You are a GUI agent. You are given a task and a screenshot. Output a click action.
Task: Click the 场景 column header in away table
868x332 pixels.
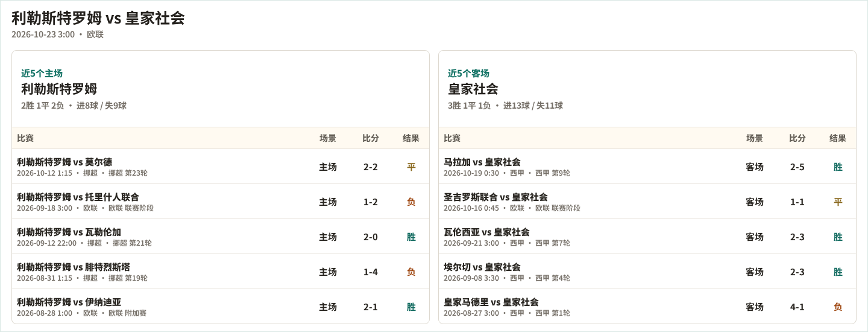(755, 138)
